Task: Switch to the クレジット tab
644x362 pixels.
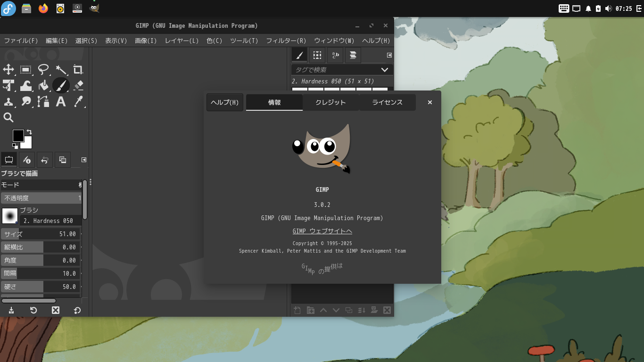Action: pyautogui.click(x=331, y=102)
